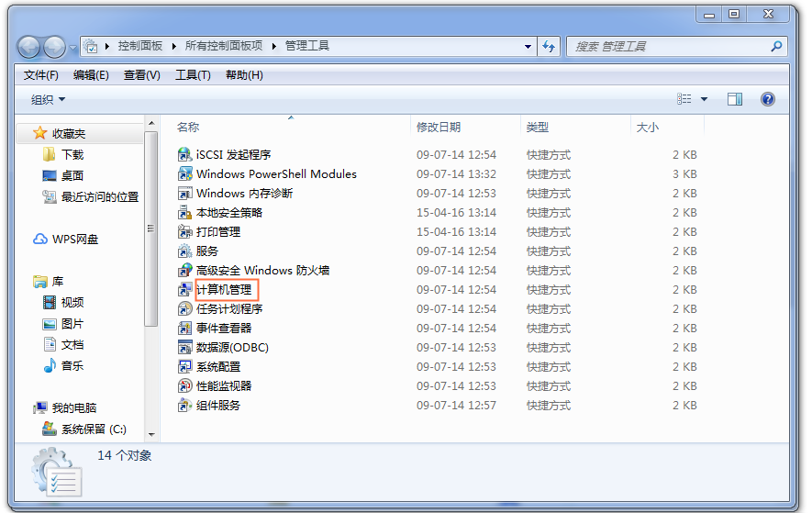Image resolution: width=812 pixels, height=513 pixels.
Task: Click navigation pane scroll up arrow
Action: coord(151,123)
